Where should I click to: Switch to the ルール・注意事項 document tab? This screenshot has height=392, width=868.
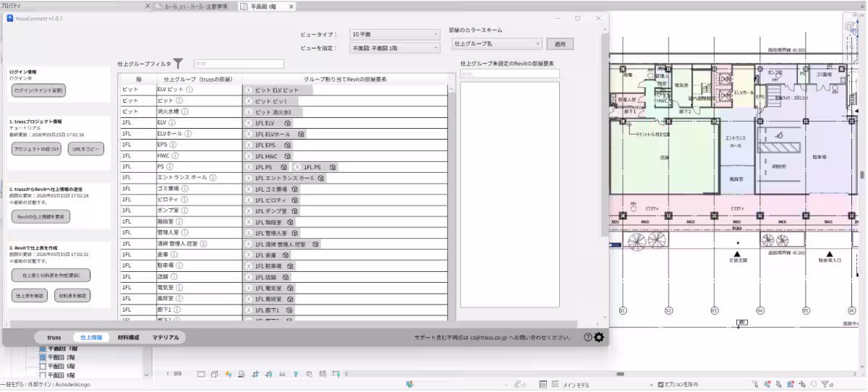[195, 7]
